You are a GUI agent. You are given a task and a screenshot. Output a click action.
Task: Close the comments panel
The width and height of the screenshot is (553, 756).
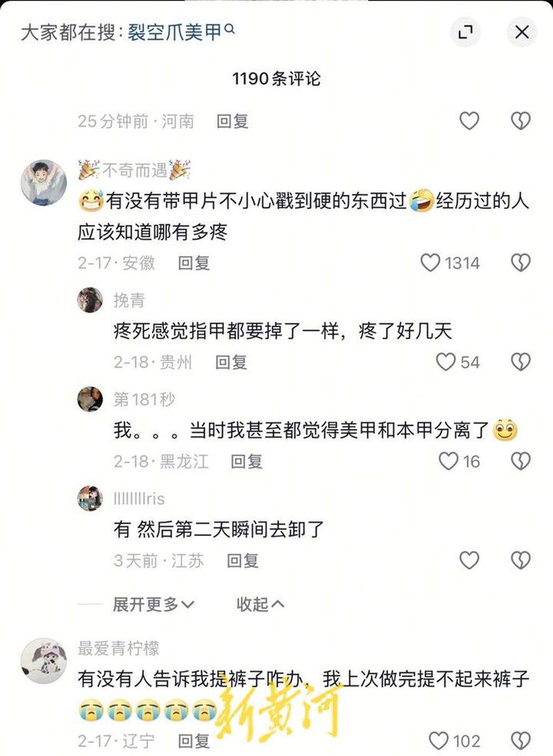[x=520, y=32]
